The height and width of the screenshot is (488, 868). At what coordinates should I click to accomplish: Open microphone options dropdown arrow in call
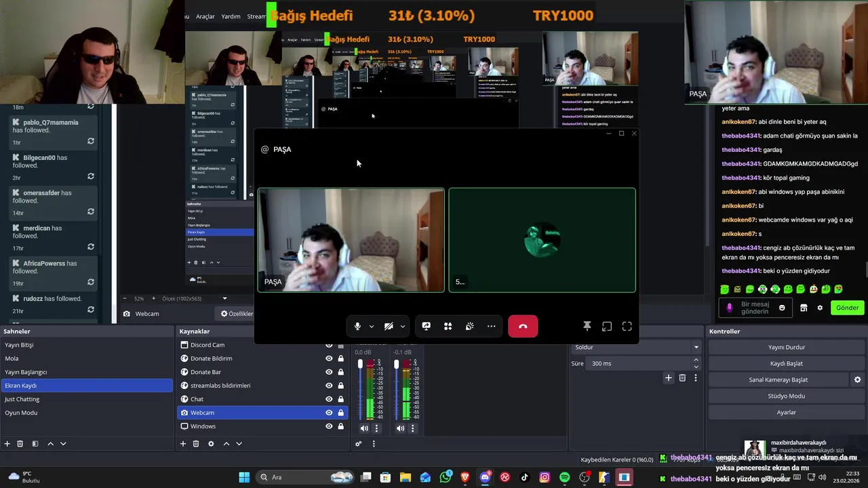371,327
